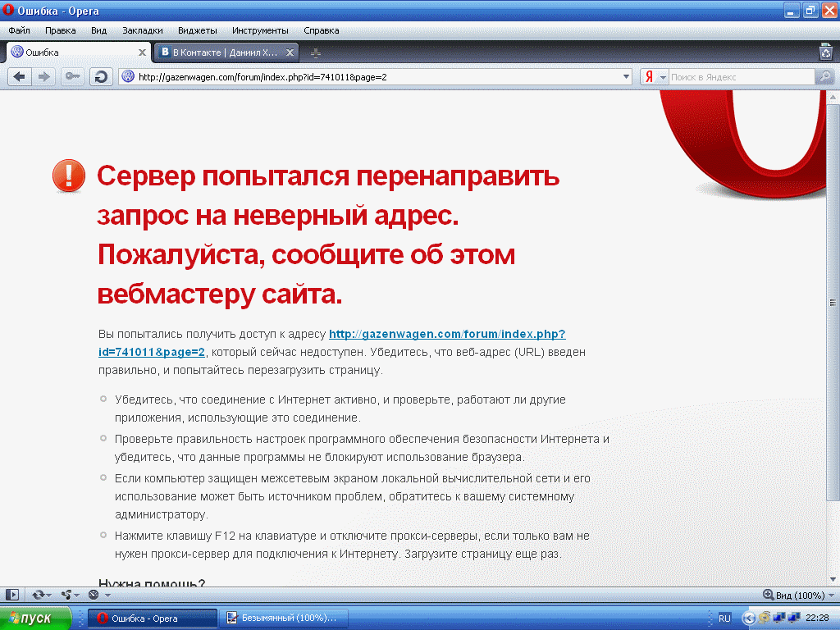Open the Виджеты menu
840x630 pixels.
197,30
